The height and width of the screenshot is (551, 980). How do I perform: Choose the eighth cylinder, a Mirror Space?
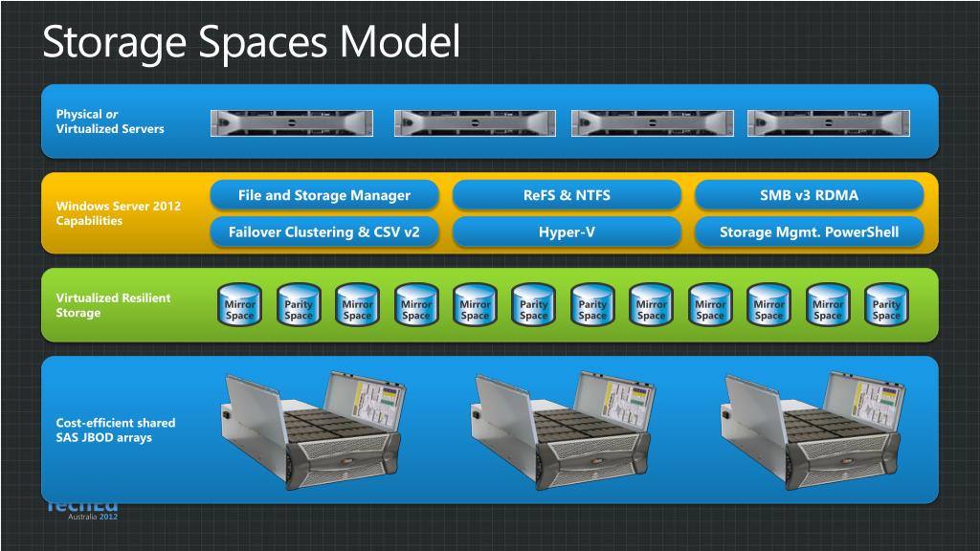pyautogui.click(x=651, y=305)
